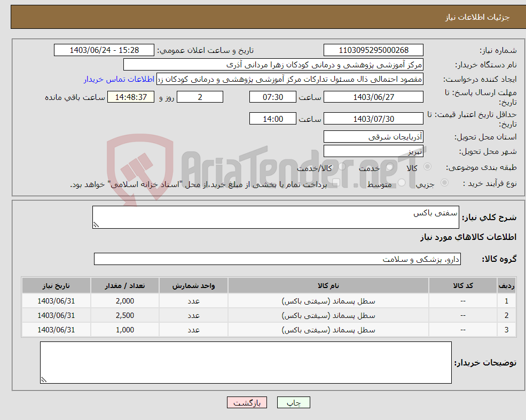Click row 3 row number cell
Viewport: 526px width, 420px height.
click(506, 330)
